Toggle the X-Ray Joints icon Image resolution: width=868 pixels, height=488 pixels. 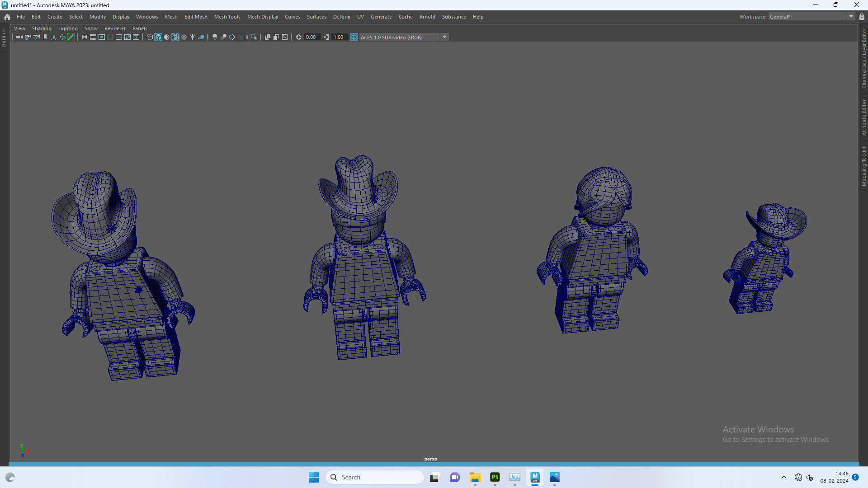(x=285, y=37)
